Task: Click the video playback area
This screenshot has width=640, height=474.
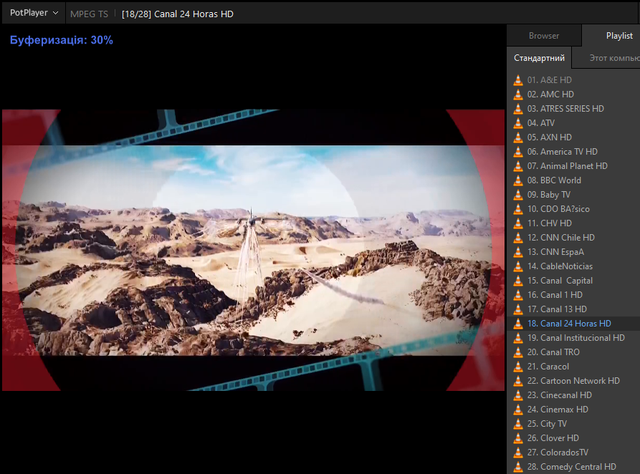Action: point(253,250)
